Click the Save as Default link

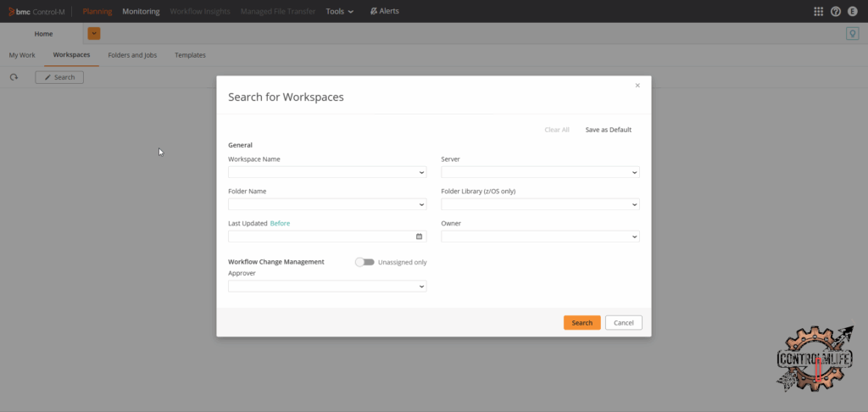coord(608,130)
